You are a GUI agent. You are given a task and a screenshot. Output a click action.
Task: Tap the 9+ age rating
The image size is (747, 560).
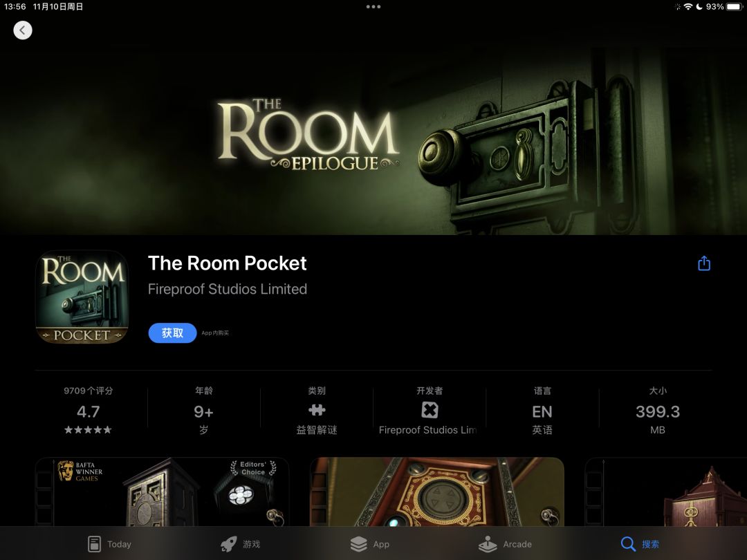point(203,411)
